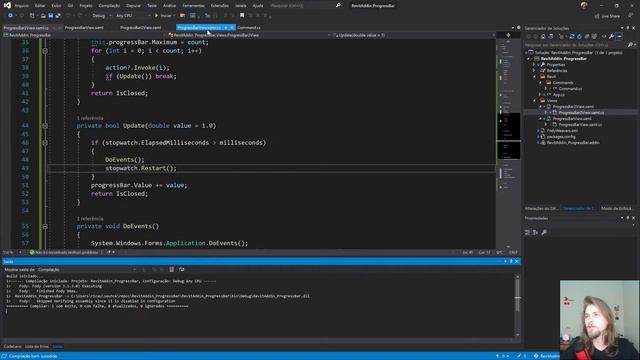640x360 pixels.
Task: Select the Views folder in tree
Action: tap(552, 100)
